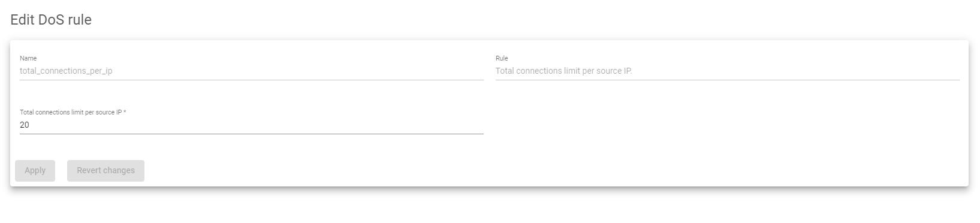Select the disabled Name field total_connections_per_ip
The height and width of the screenshot is (223, 980).
click(x=251, y=71)
